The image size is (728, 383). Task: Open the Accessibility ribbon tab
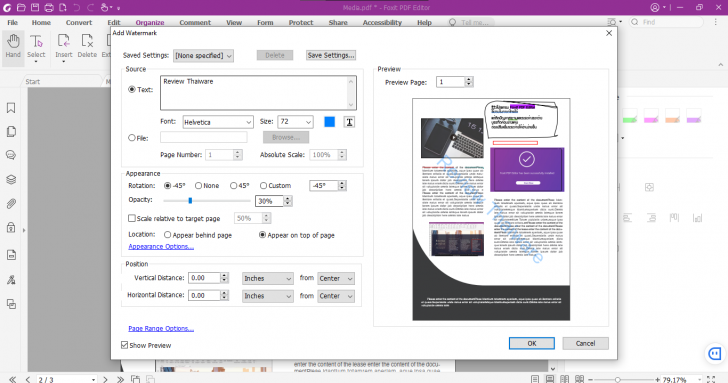coord(382,22)
